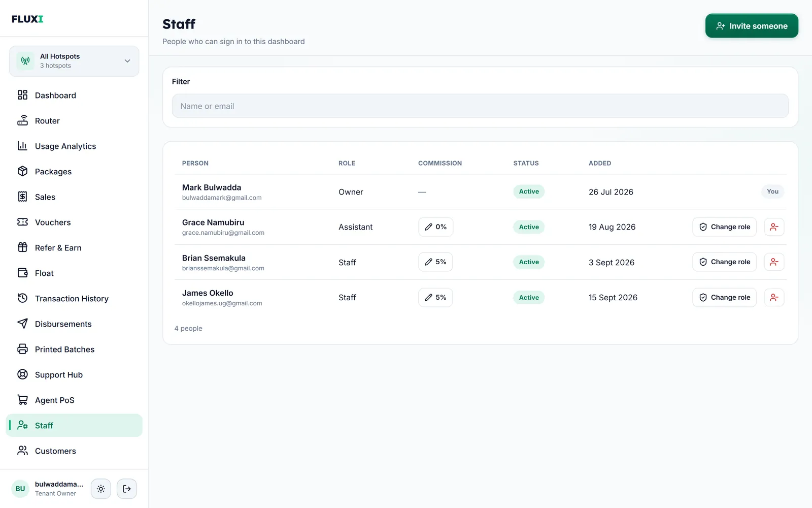The height and width of the screenshot is (508, 812).
Task: Click the Support Hub lifebuoy icon
Action: point(22,374)
